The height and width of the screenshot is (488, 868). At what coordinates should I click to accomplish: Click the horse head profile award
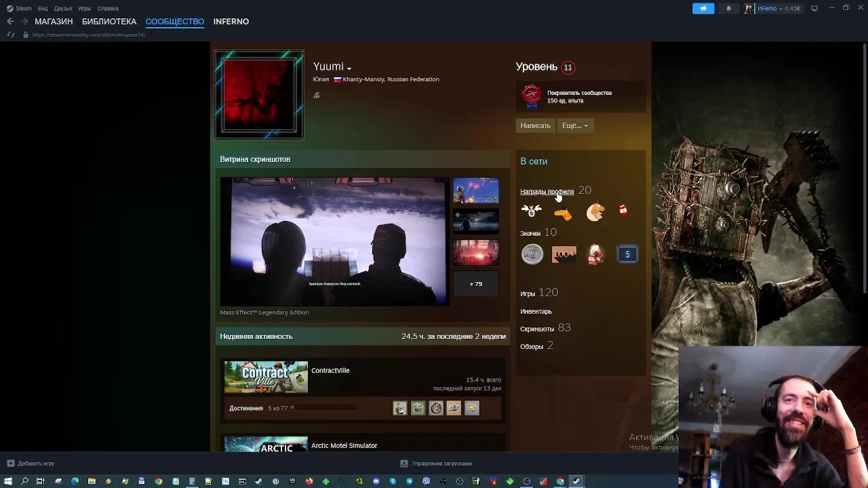click(595, 212)
